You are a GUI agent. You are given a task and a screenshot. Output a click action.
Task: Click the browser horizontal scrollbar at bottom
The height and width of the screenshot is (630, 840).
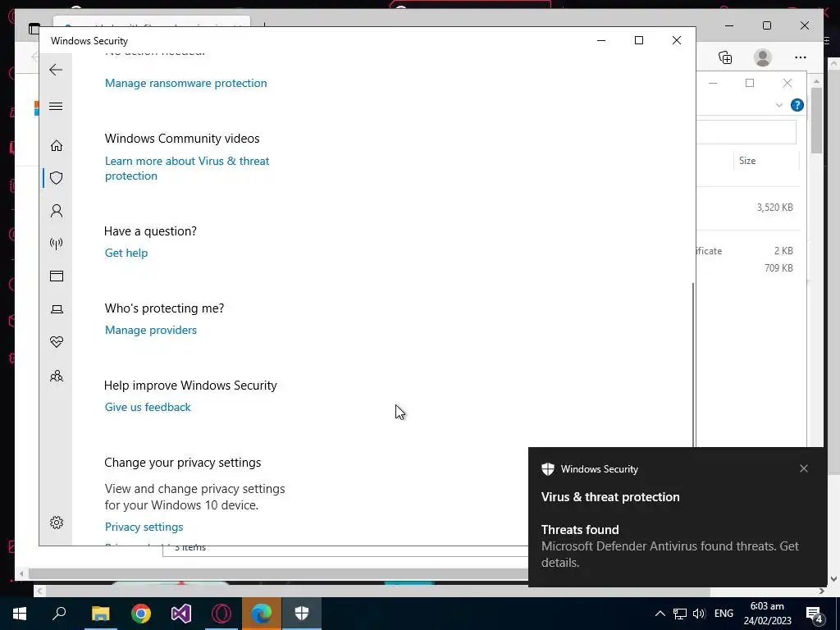(278, 573)
